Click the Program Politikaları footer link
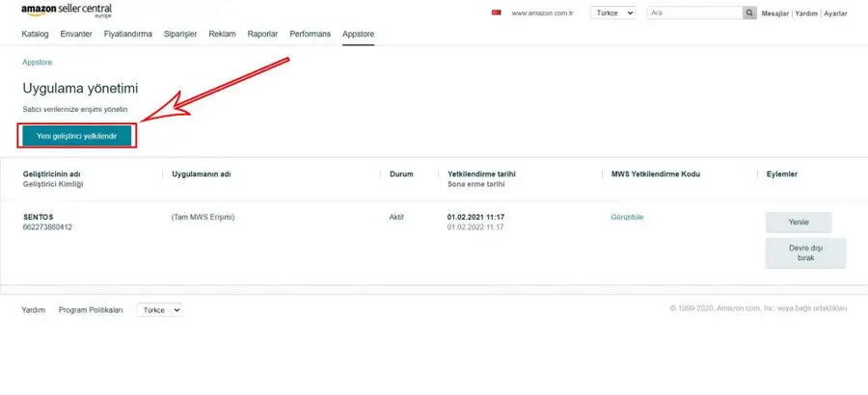The height and width of the screenshot is (395, 868). pyautogui.click(x=91, y=310)
